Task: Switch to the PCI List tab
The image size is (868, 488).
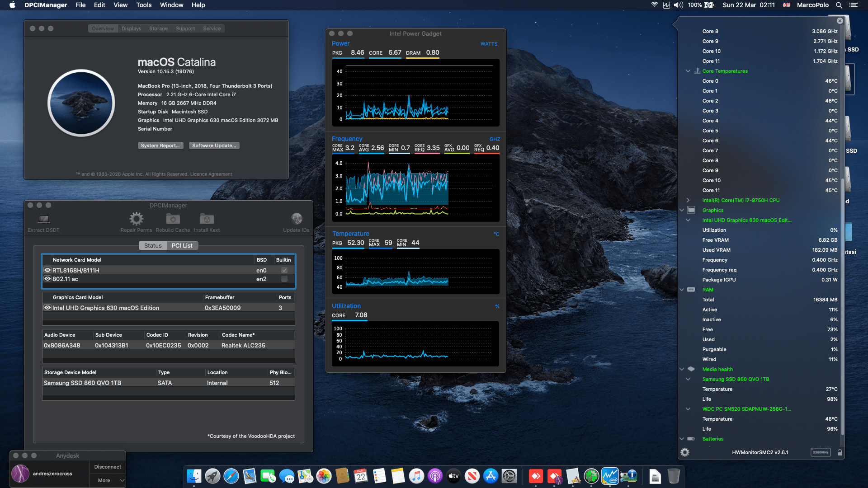Action: [x=182, y=245]
